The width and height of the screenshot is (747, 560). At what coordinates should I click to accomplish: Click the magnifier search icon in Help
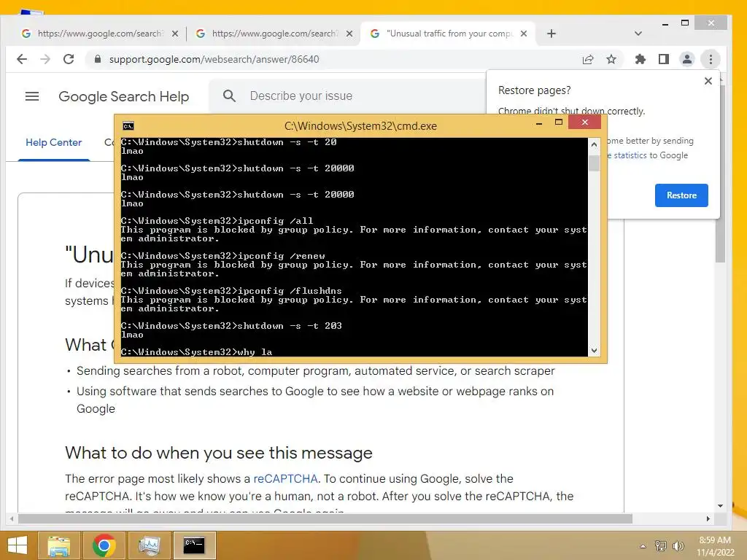click(x=229, y=96)
